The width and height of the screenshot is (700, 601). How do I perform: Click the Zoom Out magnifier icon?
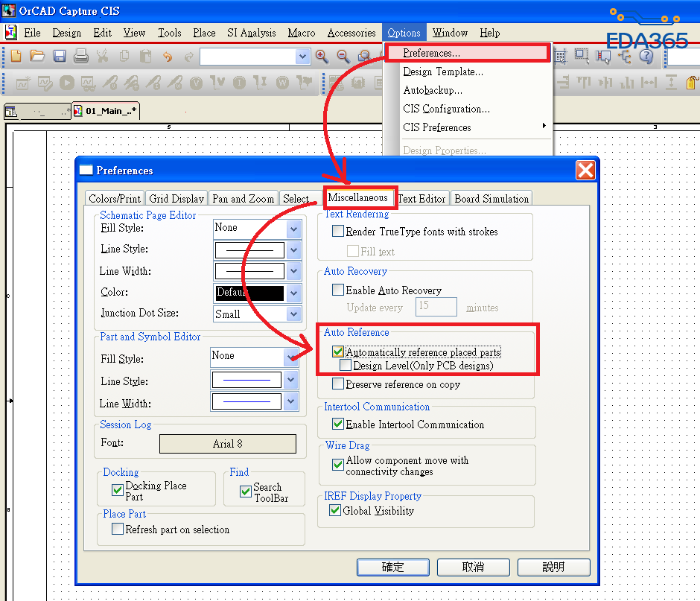click(343, 57)
